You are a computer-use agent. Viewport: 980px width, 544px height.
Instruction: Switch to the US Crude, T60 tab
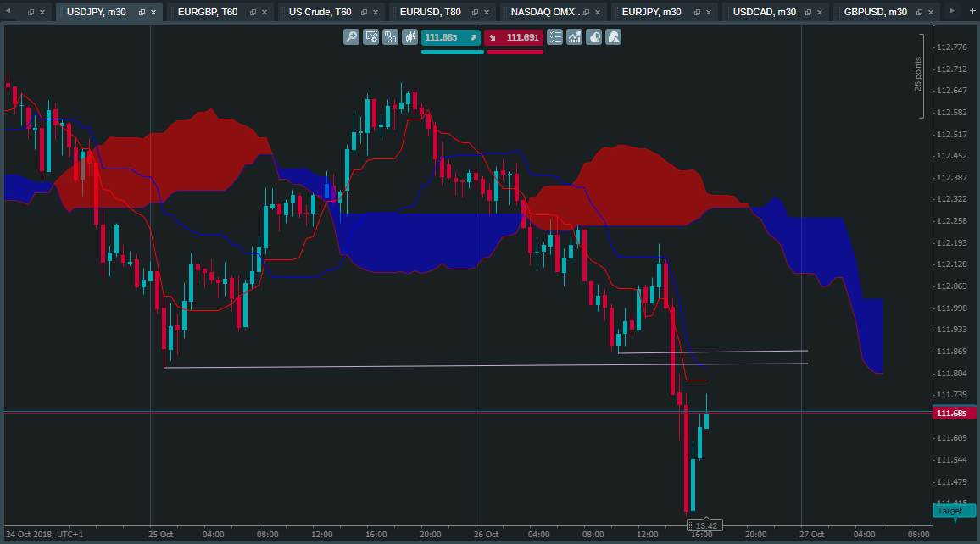pyautogui.click(x=320, y=12)
